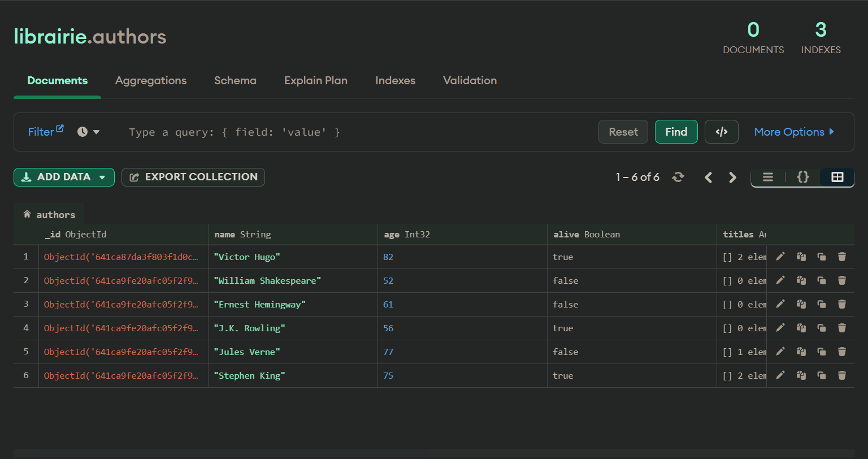Click the age Int32 column header

coord(462,234)
